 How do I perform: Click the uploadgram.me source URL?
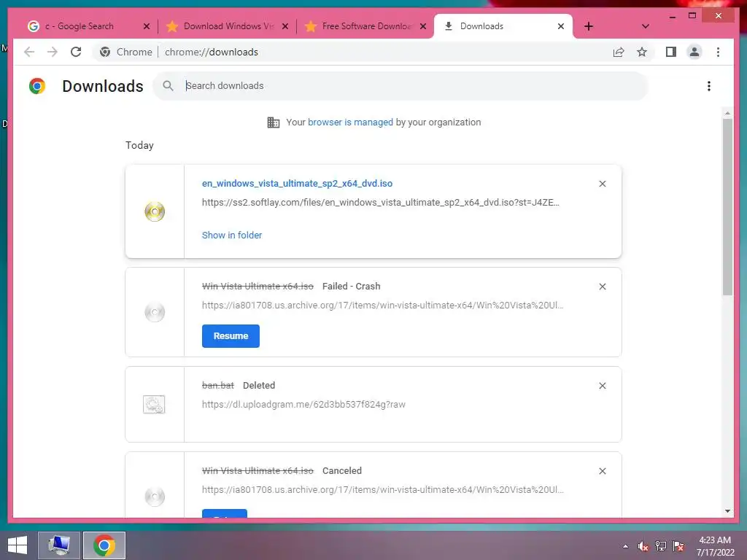pos(304,404)
